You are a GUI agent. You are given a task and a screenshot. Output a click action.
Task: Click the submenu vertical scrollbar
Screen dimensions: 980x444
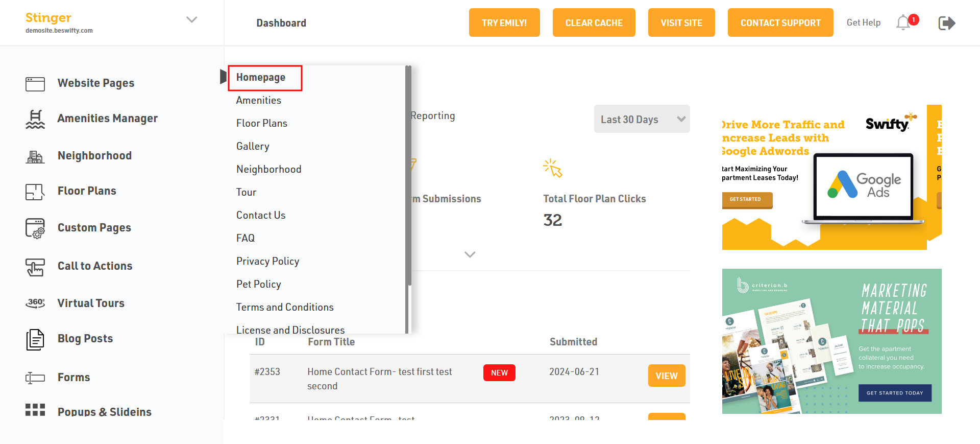pos(408,174)
